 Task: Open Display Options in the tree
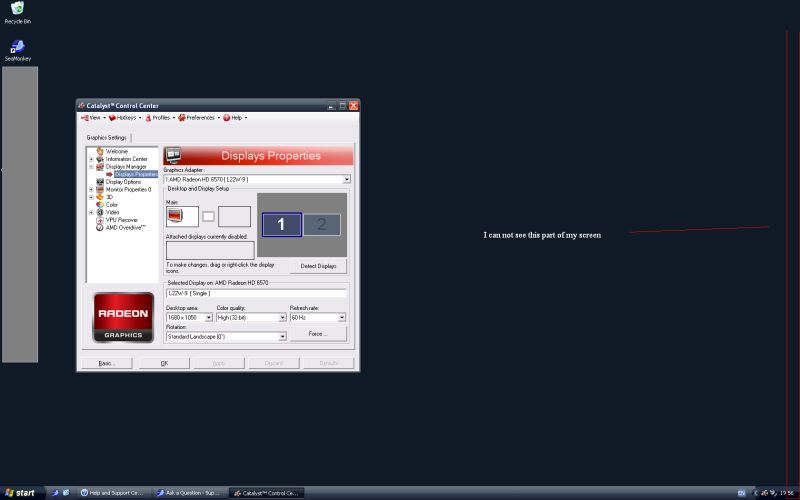(x=123, y=182)
